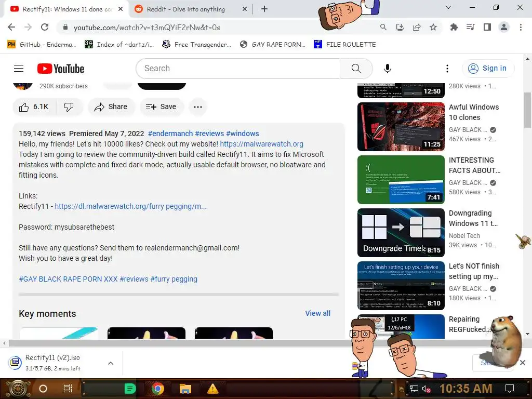Open the Awful Windows 10 clones thumbnail

[x=401, y=127]
